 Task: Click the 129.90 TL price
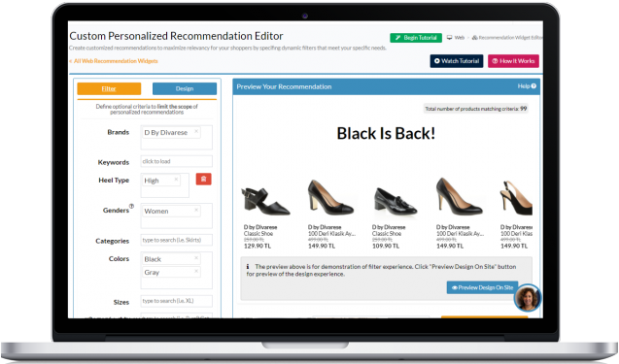[x=258, y=247]
